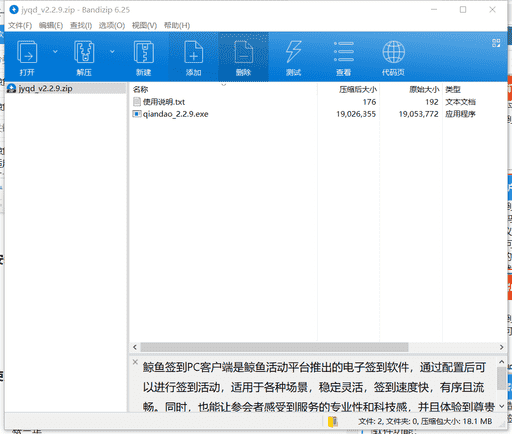512x434 pixels.
Task: Click the toolbar layout grid icon
Action: (x=496, y=43)
